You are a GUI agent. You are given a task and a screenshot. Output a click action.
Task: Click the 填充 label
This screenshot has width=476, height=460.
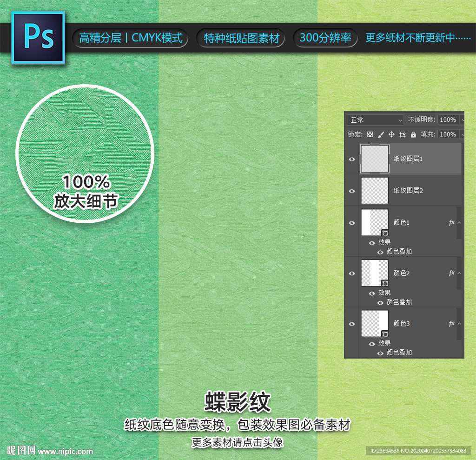coord(428,134)
